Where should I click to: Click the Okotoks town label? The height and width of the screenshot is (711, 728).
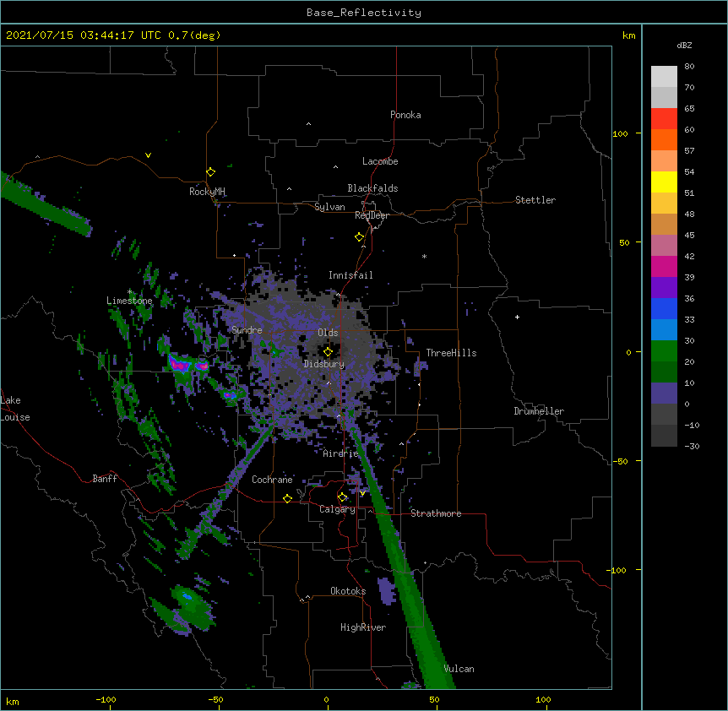coord(348,591)
